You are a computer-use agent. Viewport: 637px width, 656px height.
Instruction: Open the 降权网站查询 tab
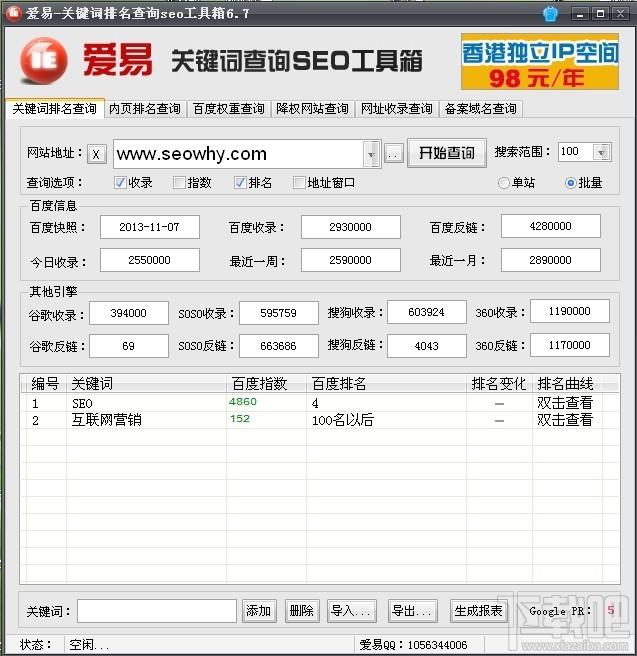[312, 109]
